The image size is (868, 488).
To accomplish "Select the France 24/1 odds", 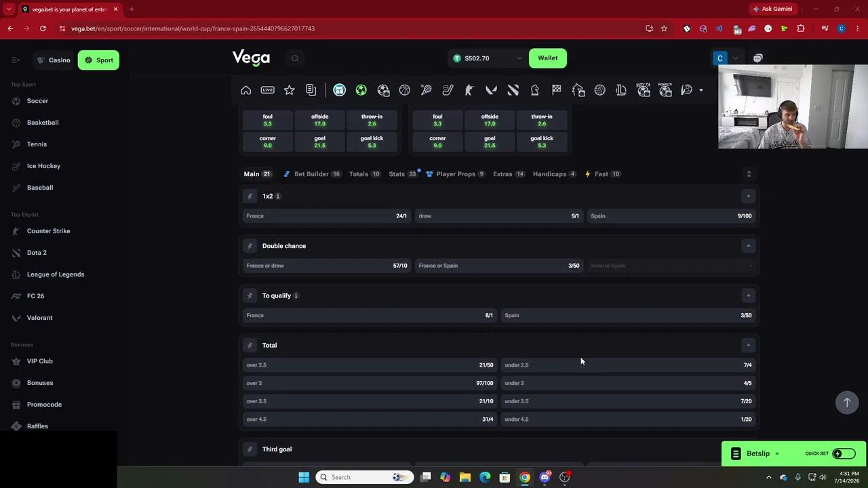I will tap(327, 216).
